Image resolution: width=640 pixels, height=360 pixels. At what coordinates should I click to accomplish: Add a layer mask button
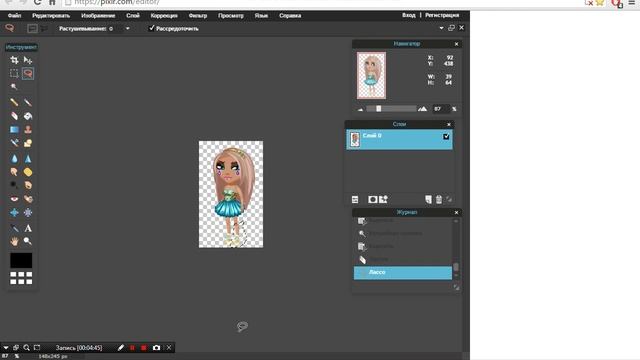click(372, 199)
